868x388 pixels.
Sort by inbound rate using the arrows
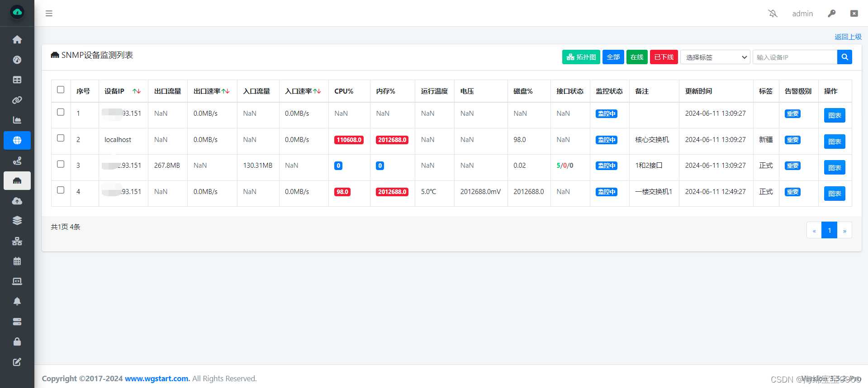point(317,91)
